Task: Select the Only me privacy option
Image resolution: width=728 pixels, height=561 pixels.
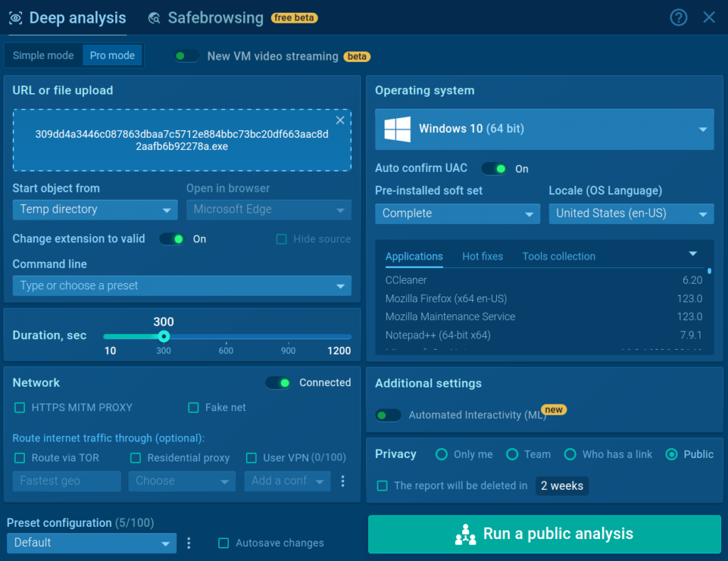Action: pyautogui.click(x=441, y=454)
